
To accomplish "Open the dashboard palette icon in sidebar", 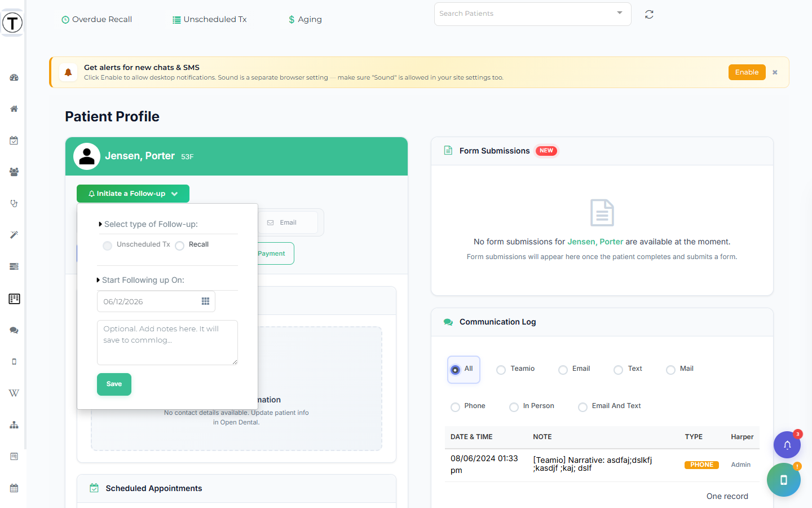I will point(14,77).
